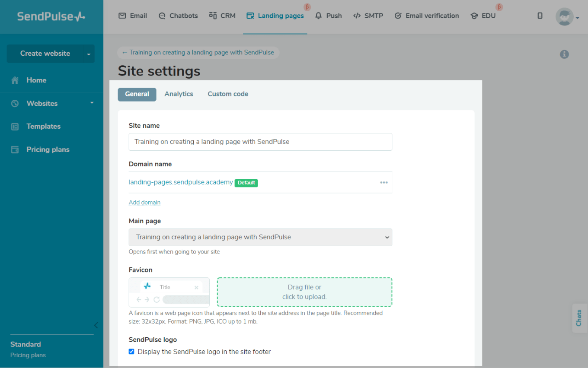Open the Email section
Image resolution: width=588 pixels, height=368 pixels.
[133, 16]
